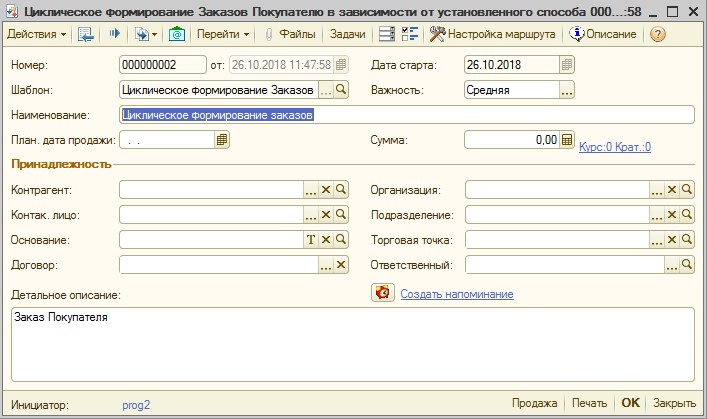The width and height of the screenshot is (707, 419).
Task: Clear the Договор field
Action: (x=341, y=265)
